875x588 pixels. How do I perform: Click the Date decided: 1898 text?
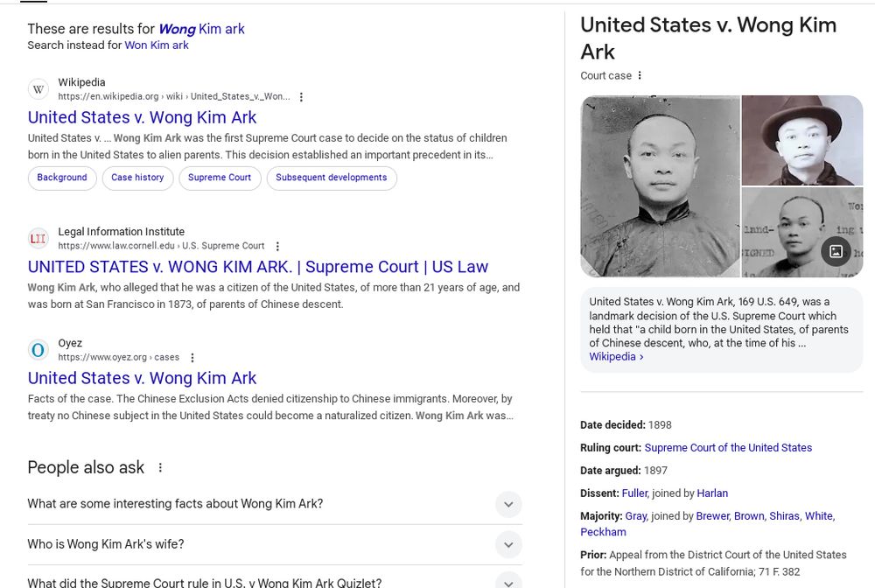click(x=626, y=425)
